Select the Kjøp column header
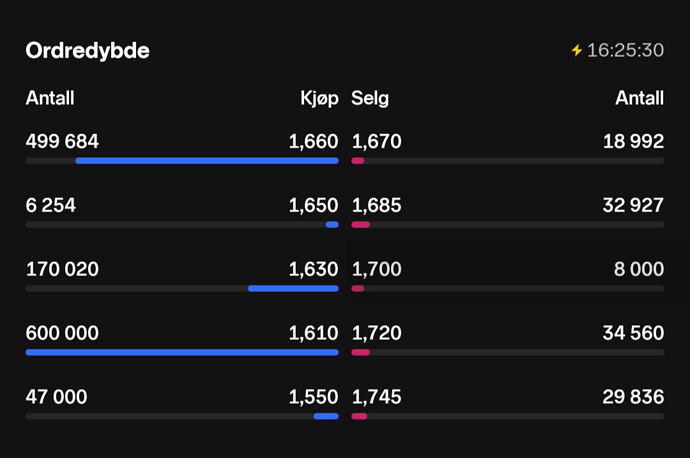 tap(319, 98)
